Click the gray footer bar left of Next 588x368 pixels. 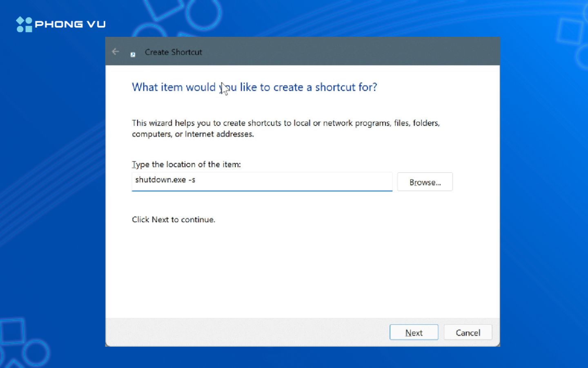(x=245, y=332)
